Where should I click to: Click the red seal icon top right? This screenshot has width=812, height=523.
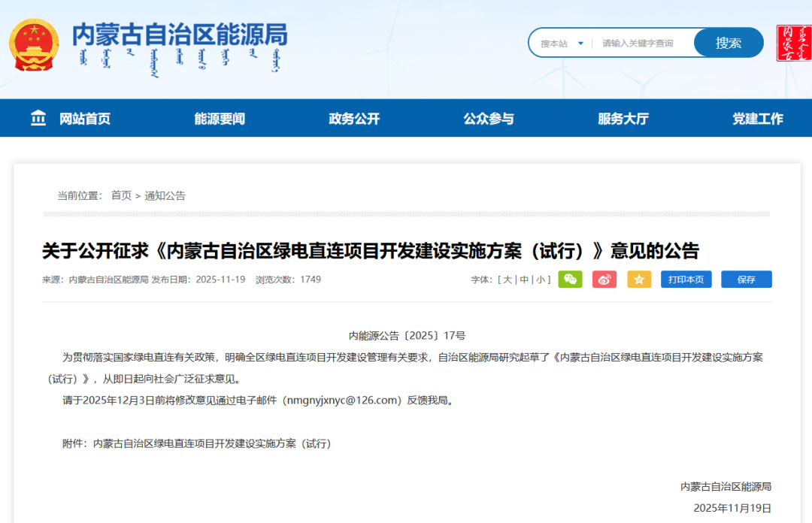coord(793,43)
